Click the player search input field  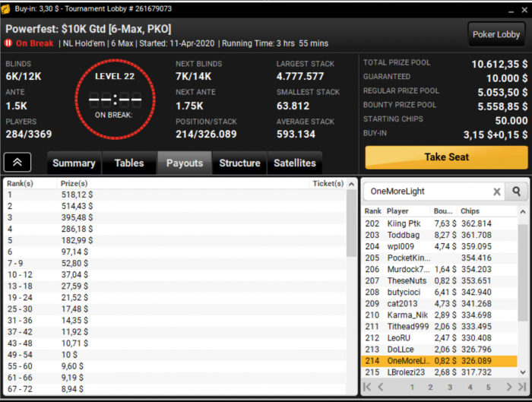[428, 192]
